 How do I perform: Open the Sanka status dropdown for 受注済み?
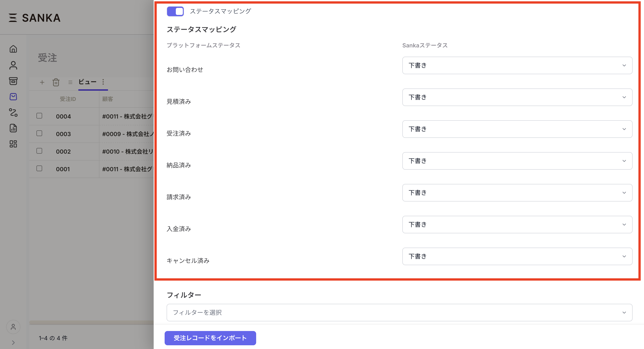click(517, 129)
